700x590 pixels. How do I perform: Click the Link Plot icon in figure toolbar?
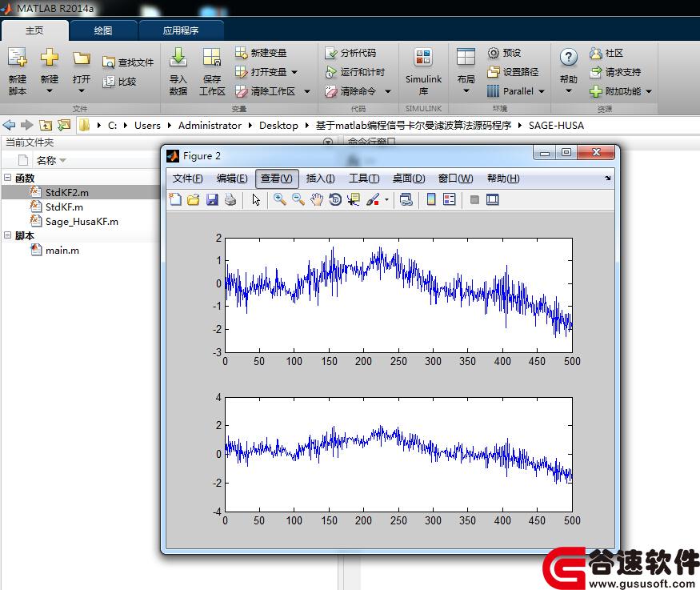pos(406,199)
